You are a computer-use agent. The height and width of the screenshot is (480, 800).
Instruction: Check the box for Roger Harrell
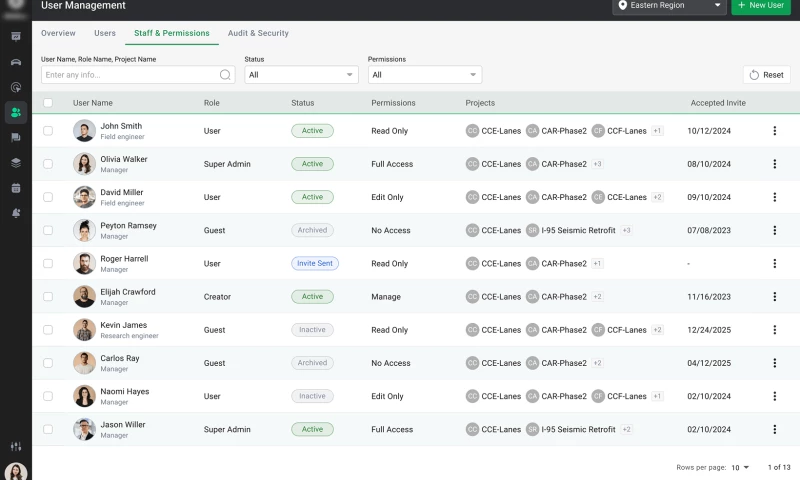tap(48, 263)
